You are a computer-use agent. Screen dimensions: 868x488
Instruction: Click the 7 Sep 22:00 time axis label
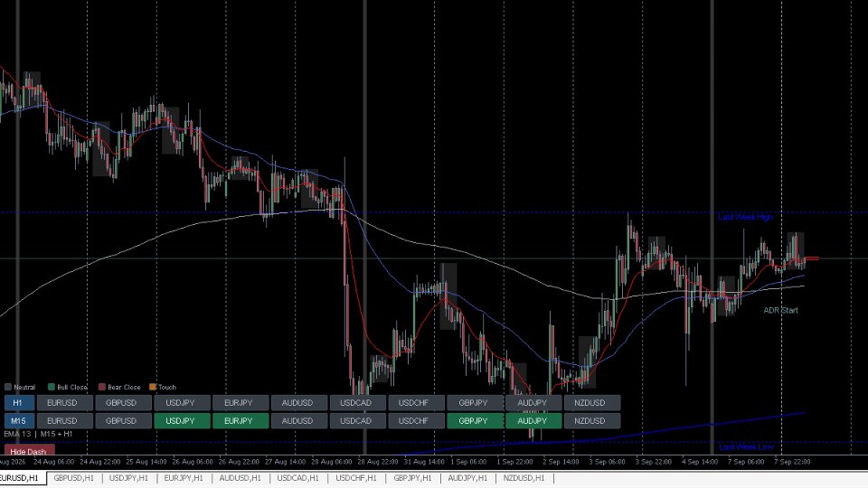[792, 462]
